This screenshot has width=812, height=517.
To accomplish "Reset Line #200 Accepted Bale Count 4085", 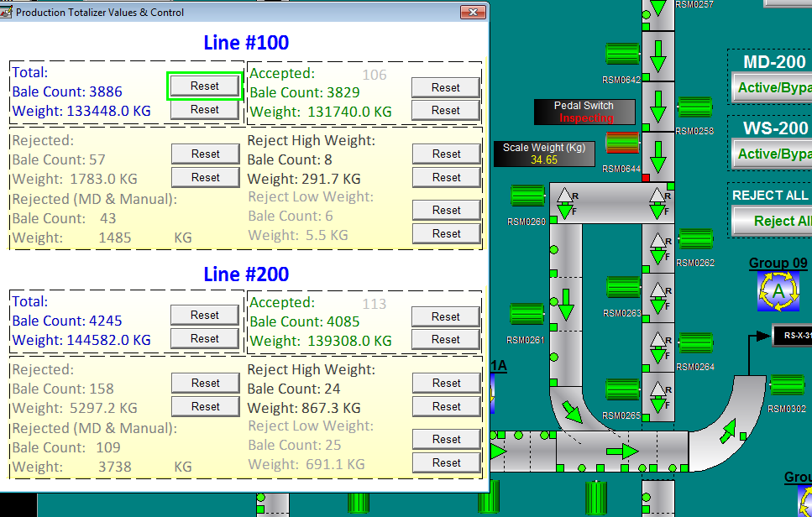I will click(445, 316).
